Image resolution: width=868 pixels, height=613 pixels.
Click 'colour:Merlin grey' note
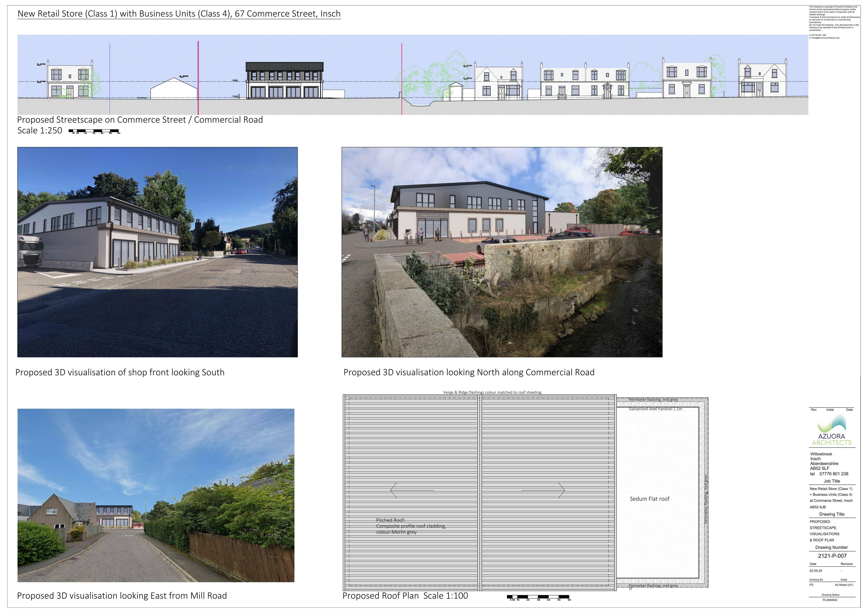tap(396, 532)
